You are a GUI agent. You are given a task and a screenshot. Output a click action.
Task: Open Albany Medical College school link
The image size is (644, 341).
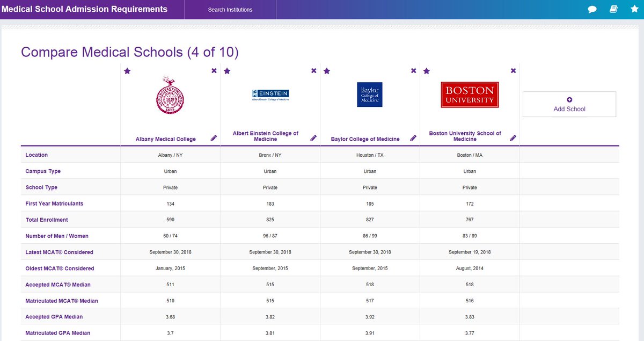pos(166,139)
